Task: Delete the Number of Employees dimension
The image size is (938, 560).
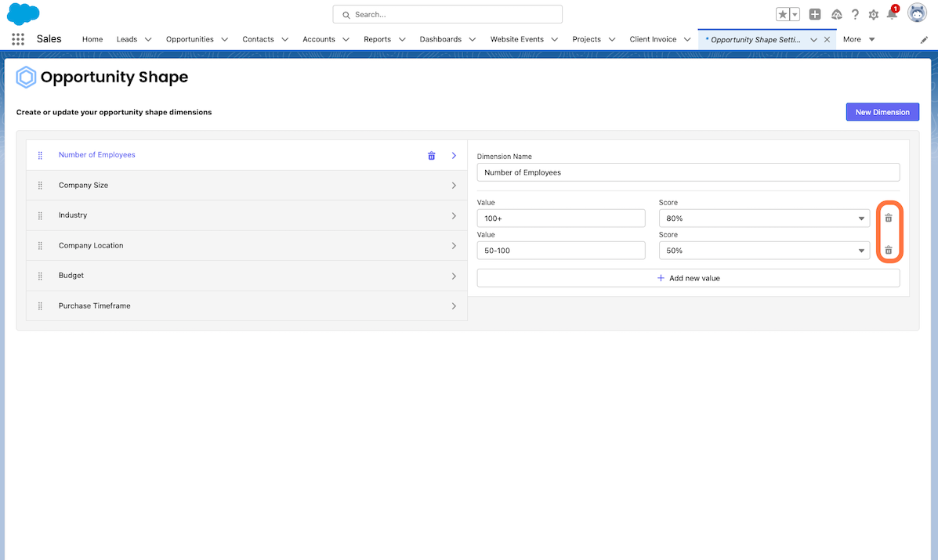Action: [x=431, y=156]
